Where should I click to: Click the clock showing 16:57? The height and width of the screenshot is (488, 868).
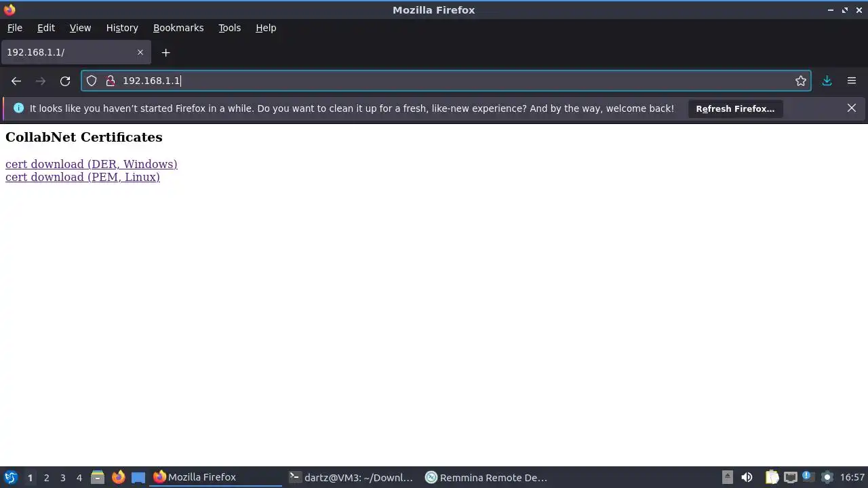852,477
